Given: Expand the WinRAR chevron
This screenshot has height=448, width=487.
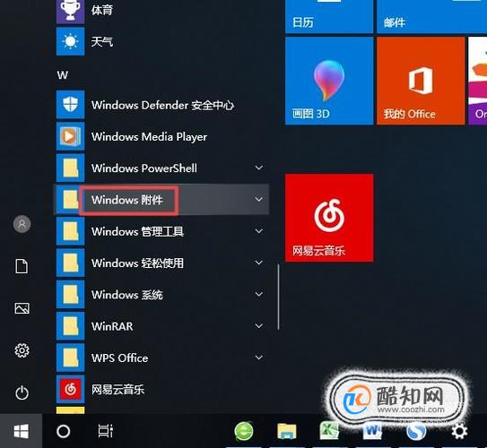Looking at the screenshot, I should tap(258, 326).
